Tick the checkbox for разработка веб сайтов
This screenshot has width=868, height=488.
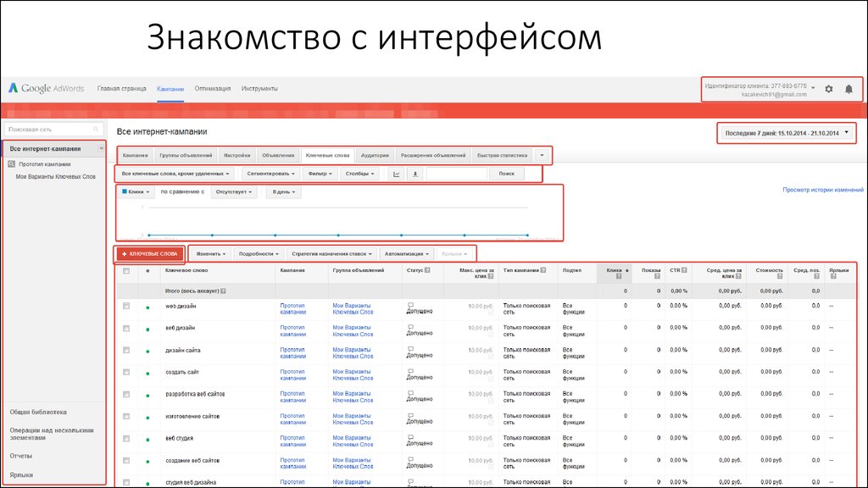coord(126,395)
